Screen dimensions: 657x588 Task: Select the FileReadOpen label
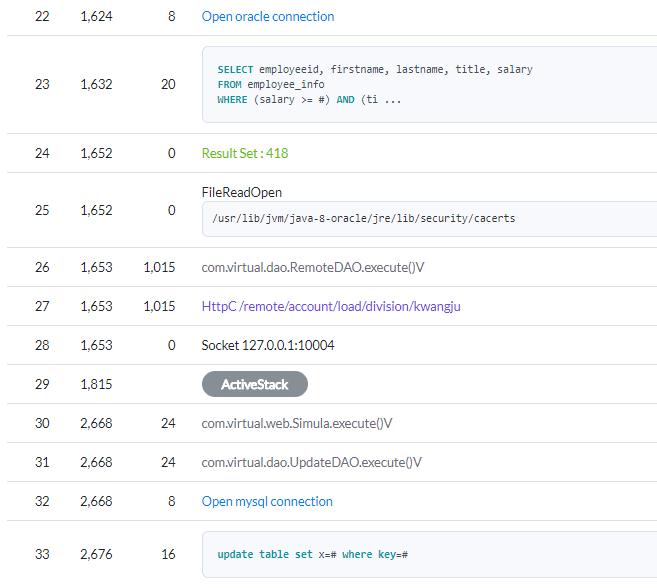(242, 192)
